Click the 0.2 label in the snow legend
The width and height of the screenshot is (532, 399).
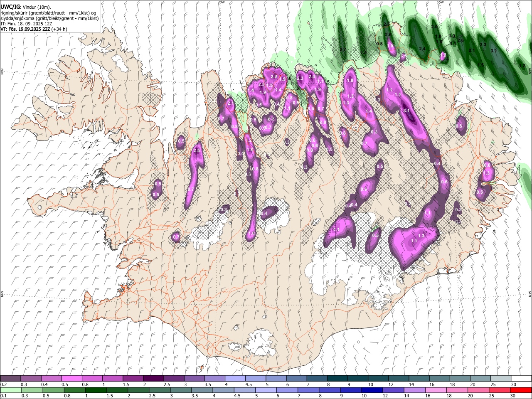tap(3, 384)
